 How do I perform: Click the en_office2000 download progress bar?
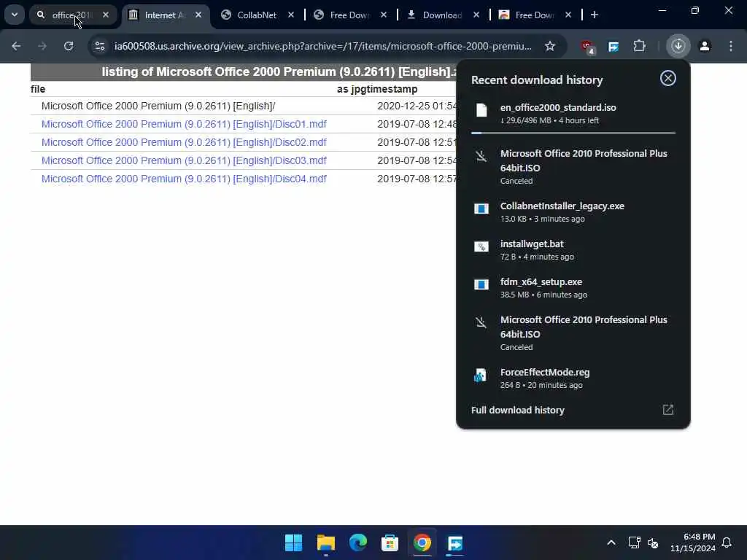(573, 133)
